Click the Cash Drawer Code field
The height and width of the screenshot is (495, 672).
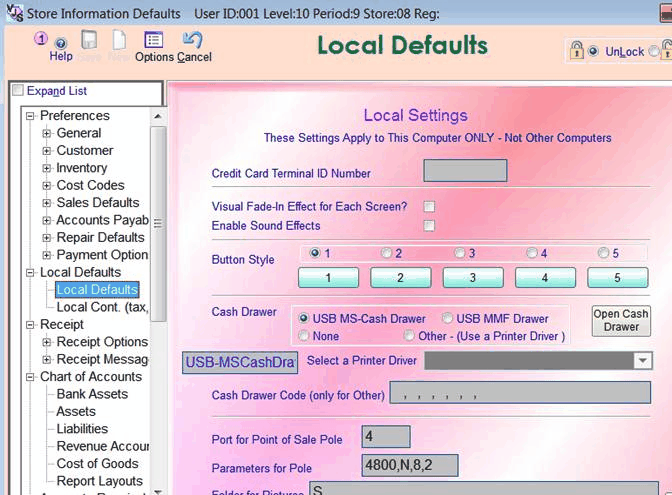click(520, 392)
